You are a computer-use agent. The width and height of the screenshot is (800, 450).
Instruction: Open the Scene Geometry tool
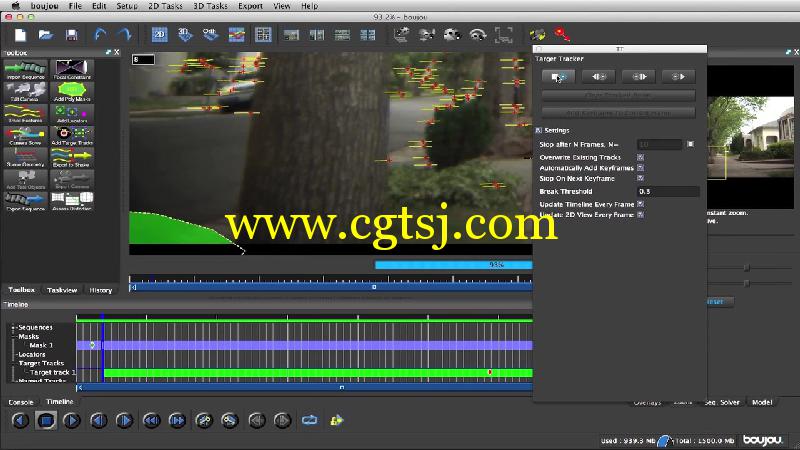point(26,158)
